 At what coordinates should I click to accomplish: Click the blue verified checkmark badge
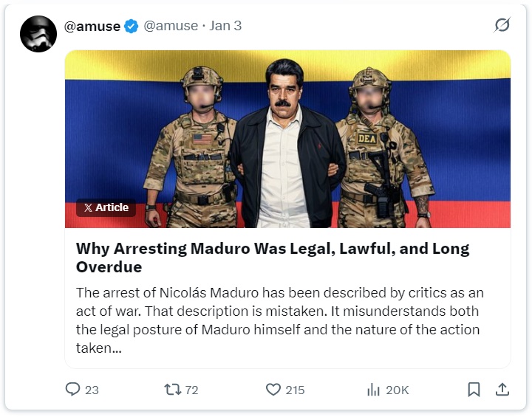pyautogui.click(x=132, y=26)
